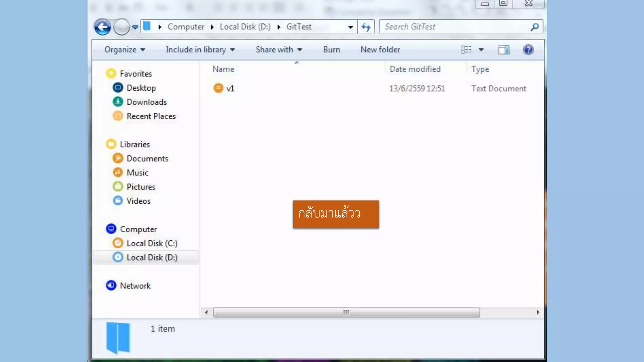The height and width of the screenshot is (362, 644).
Task: Select the v1 text document file
Action: click(x=230, y=89)
